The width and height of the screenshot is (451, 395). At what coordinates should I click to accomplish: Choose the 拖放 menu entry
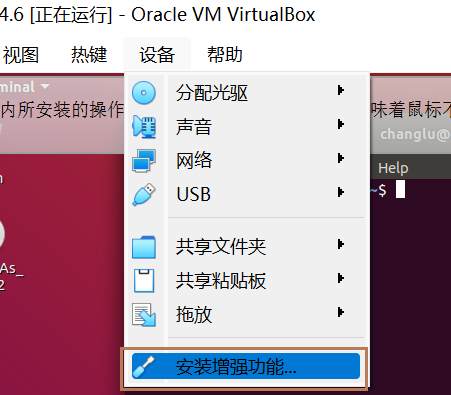(246, 314)
